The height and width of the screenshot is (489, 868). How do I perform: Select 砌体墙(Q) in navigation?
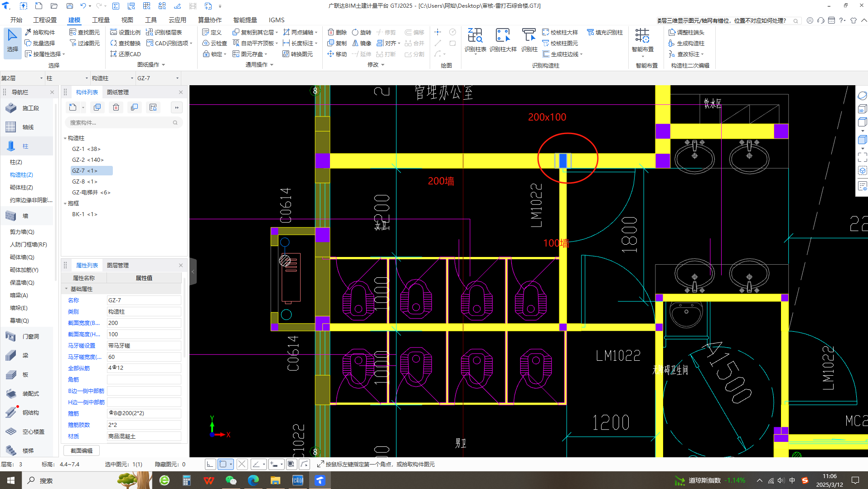tap(22, 257)
